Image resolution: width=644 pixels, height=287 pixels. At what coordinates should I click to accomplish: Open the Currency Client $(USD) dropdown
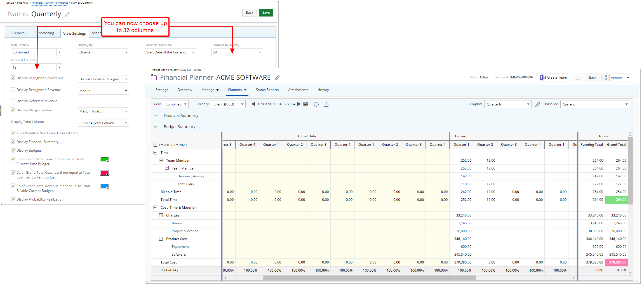(x=228, y=104)
